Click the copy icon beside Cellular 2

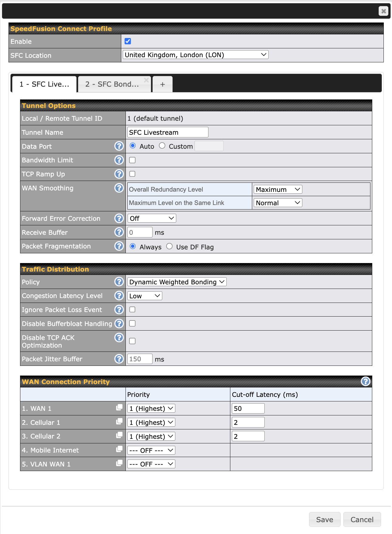tap(119, 435)
